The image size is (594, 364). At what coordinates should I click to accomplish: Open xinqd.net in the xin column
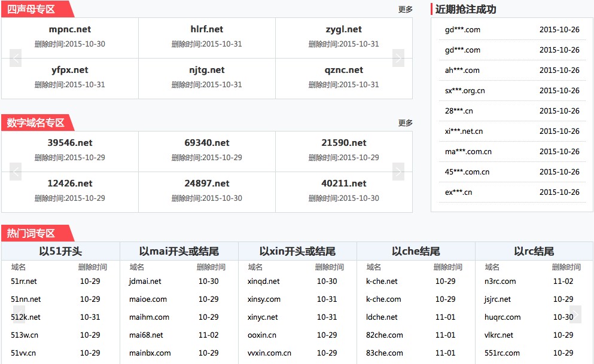264,282
